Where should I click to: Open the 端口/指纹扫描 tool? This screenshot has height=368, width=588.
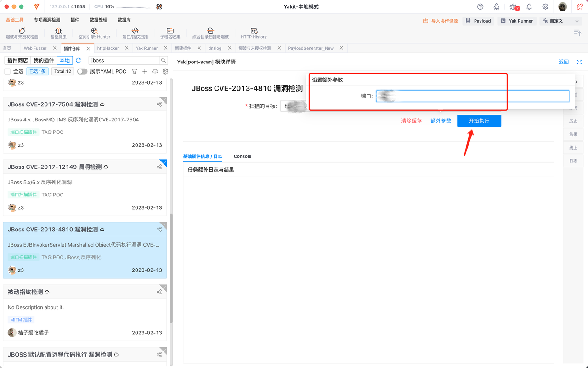135,33
